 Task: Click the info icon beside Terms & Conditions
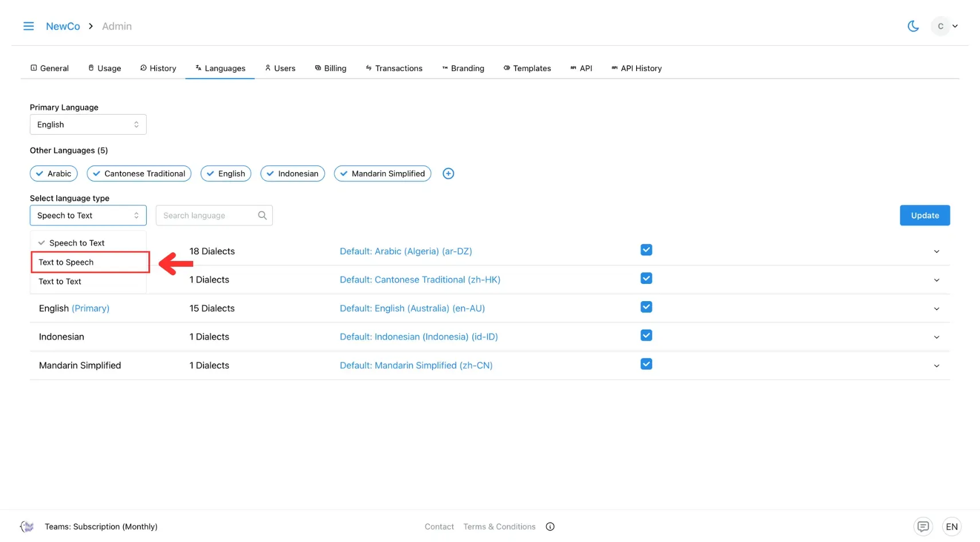click(550, 527)
